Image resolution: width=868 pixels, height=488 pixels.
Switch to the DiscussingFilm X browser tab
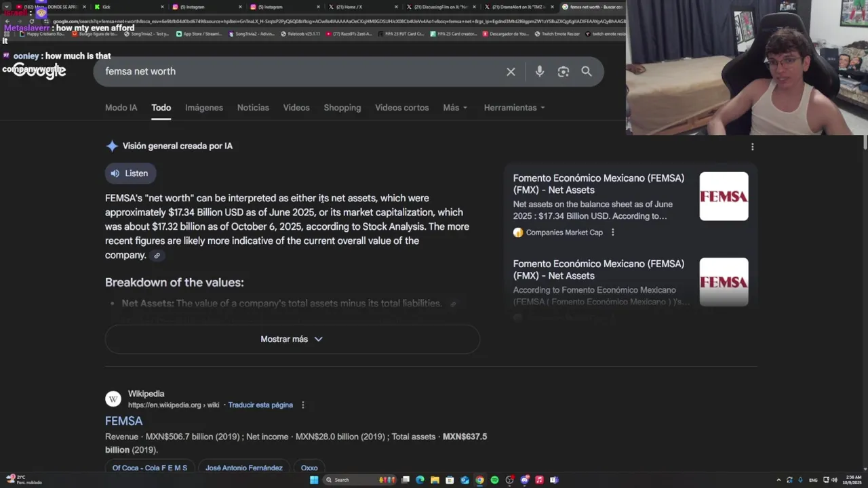pyautogui.click(x=442, y=7)
